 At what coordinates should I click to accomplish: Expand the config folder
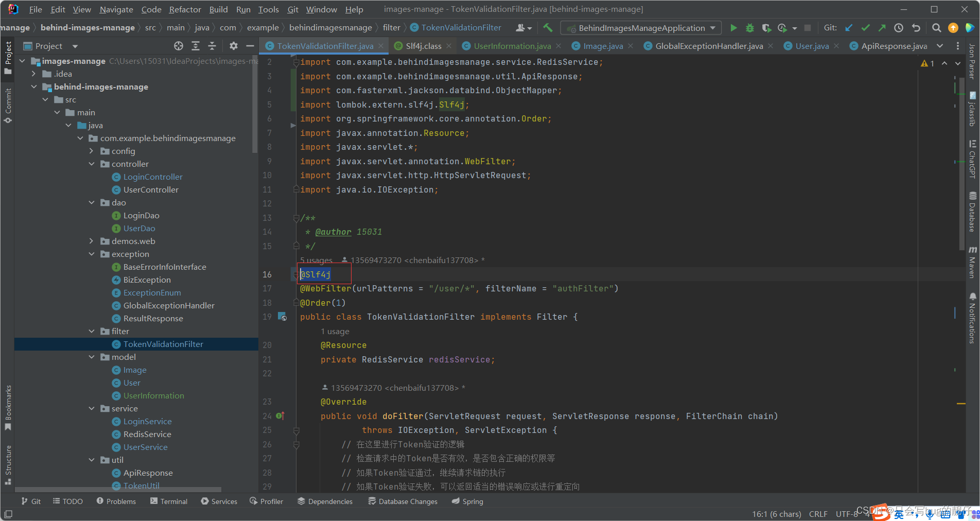click(x=92, y=151)
